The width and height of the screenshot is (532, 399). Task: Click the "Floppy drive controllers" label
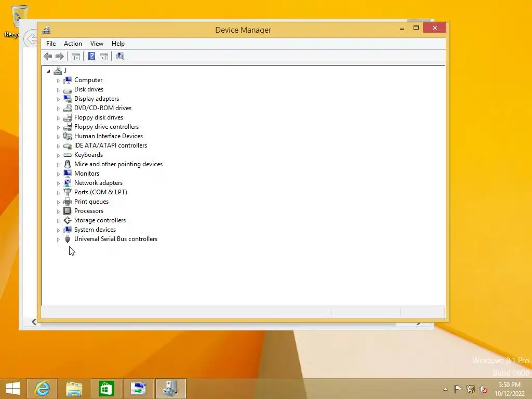[x=107, y=127]
